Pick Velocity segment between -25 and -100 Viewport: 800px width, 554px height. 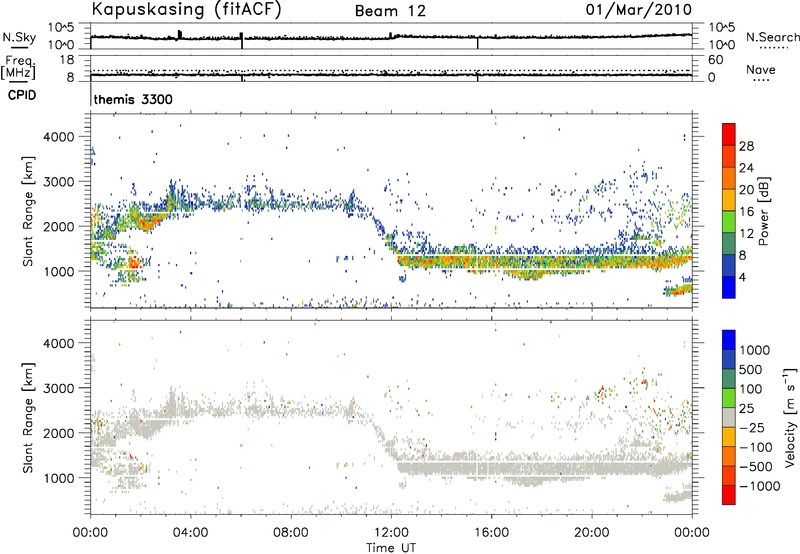729,437
